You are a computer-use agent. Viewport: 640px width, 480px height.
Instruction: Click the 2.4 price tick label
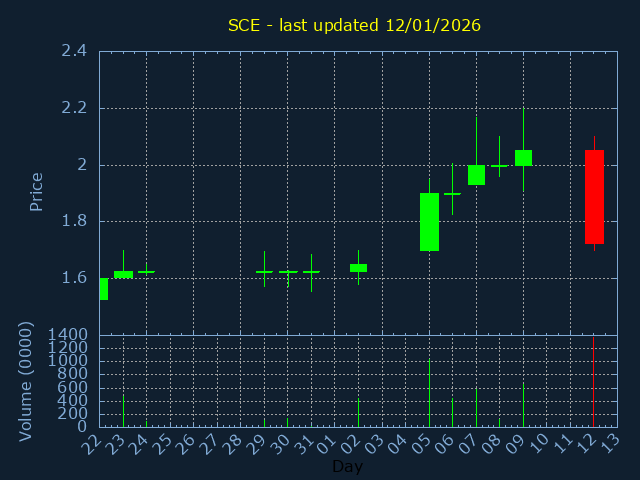tap(73, 51)
